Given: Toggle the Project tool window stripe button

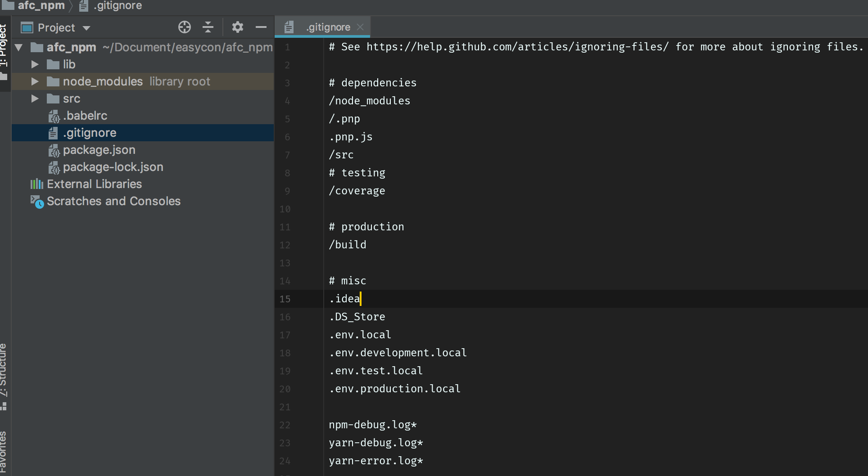Looking at the screenshot, I should click(4, 49).
